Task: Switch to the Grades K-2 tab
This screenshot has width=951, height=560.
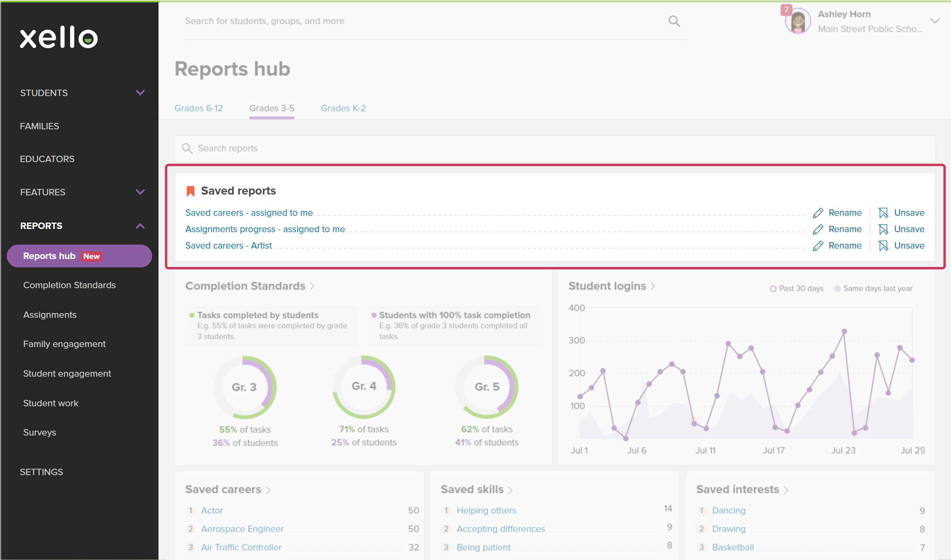Action: [x=343, y=108]
